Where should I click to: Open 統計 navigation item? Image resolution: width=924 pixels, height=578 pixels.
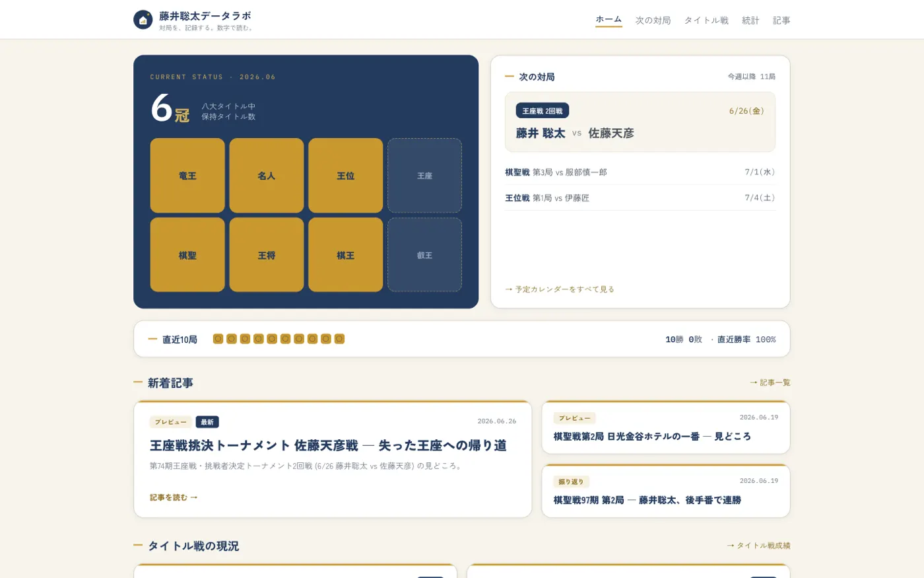(750, 20)
